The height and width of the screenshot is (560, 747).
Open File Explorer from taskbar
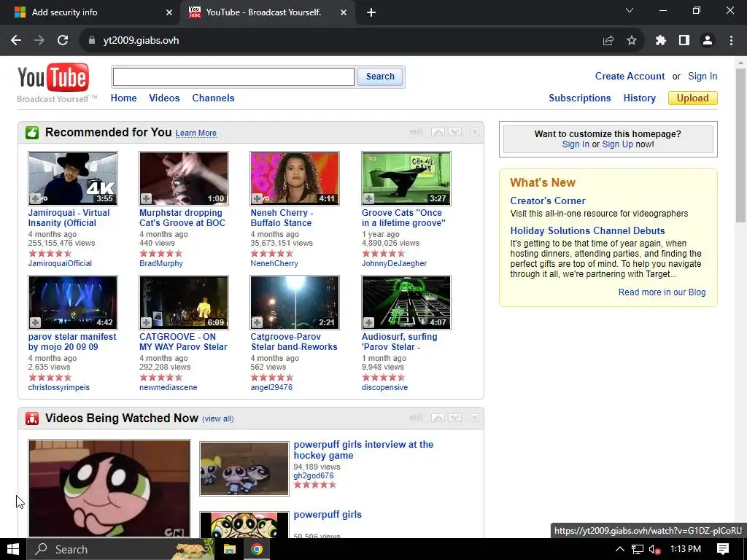230,550
